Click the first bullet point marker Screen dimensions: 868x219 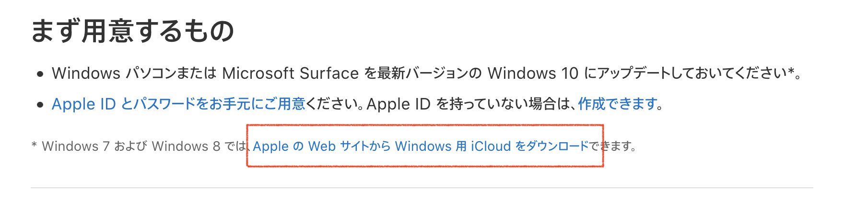click(x=40, y=74)
